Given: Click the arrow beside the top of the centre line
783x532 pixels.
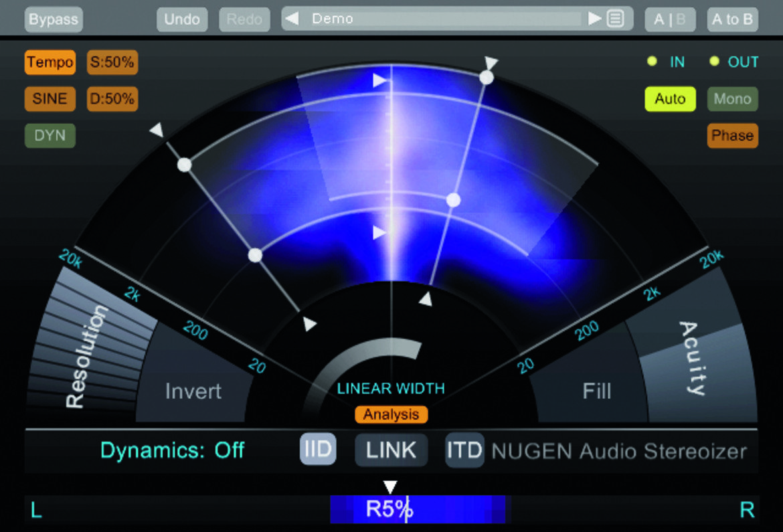Looking at the screenshot, I should [x=379, y=80].
